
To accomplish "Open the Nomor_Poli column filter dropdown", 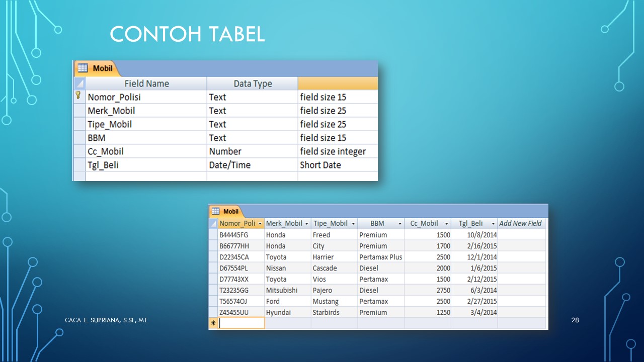I will click(x=261, y=223).
